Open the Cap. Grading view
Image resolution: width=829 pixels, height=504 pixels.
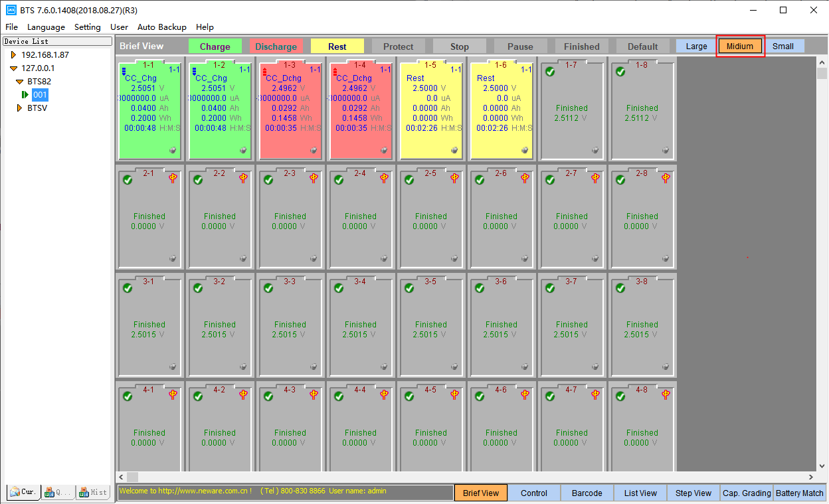coord(747,493)
